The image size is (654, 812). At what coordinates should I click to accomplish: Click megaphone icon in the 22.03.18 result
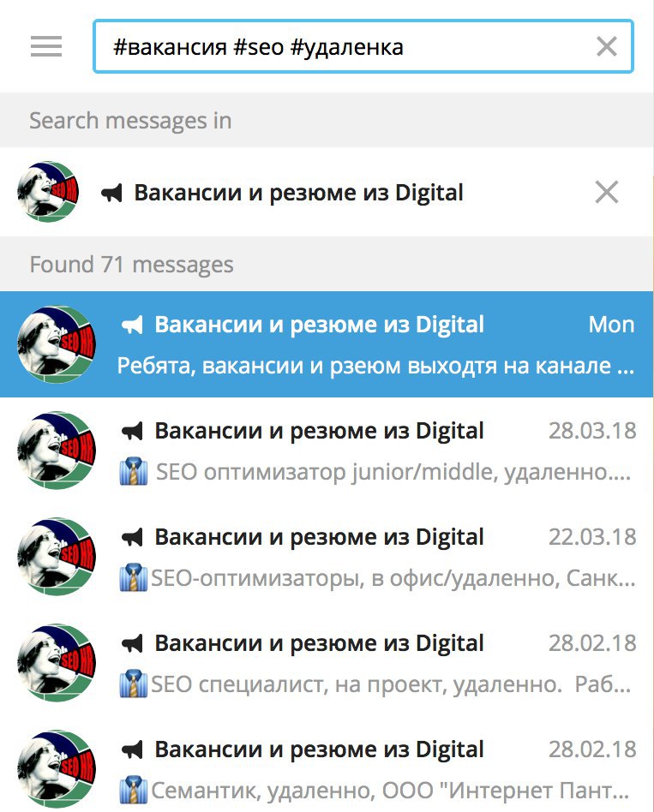[132, 538]
